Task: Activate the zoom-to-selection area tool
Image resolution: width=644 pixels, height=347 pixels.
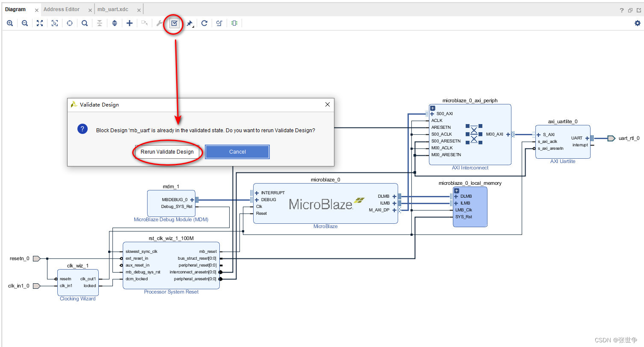Action: click(55, 23)
